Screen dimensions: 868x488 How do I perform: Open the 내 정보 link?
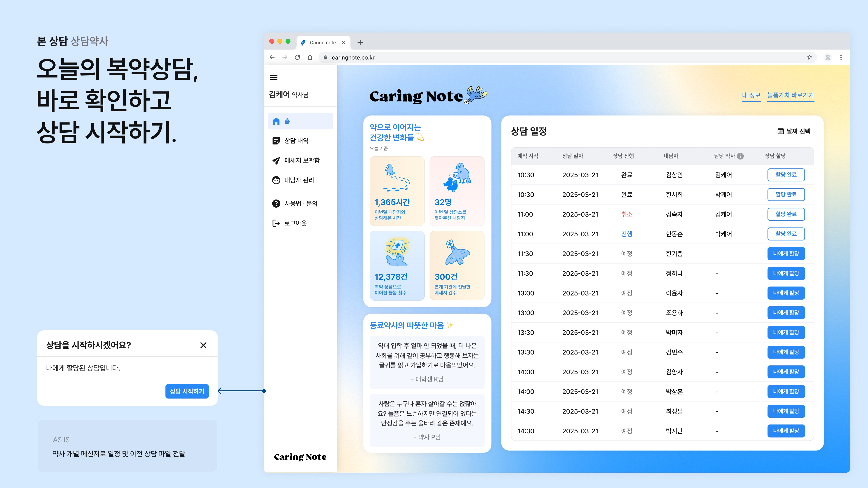click(x=751, y=95)
